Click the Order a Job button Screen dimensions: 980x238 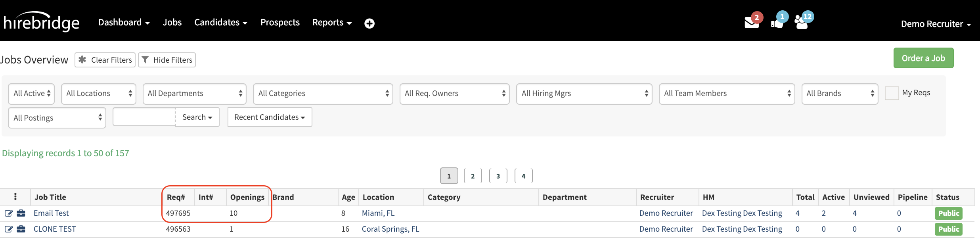(x=923, y=58)
